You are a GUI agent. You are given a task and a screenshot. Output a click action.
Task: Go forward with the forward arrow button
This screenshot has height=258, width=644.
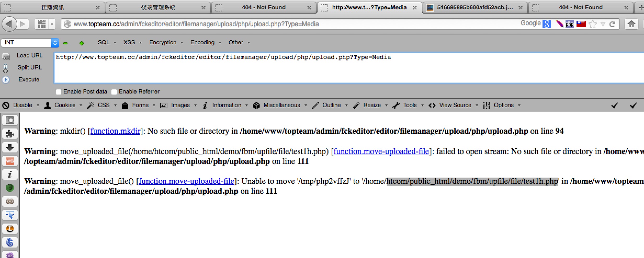(23, 24)
